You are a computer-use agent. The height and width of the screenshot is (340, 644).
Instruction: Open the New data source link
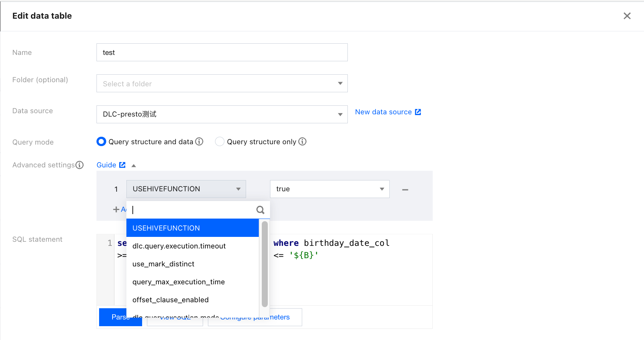[383, 112]
